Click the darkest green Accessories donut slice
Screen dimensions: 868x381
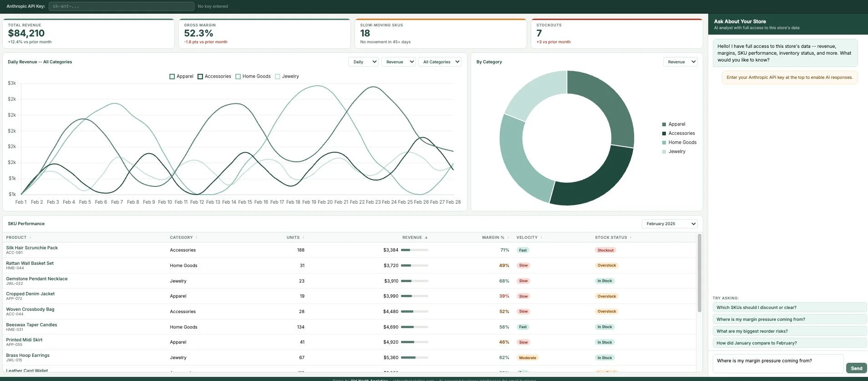[x=596, y=181]
